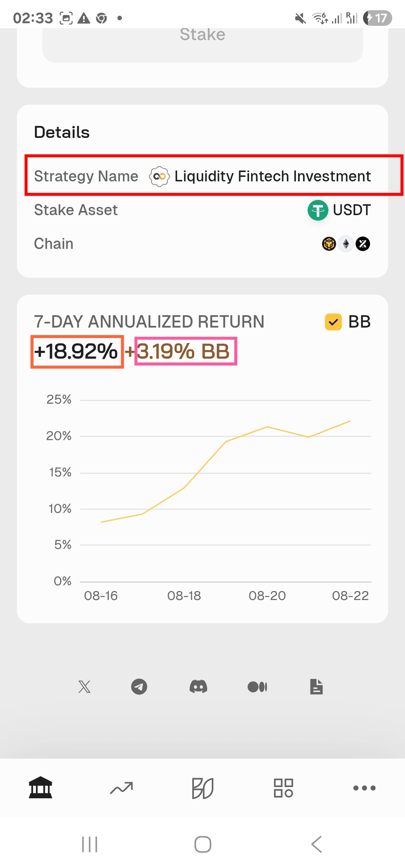This screenshot has height=868, width=405.
Task: Tap the USDT Tether asset icon
Action: pos(318,210)
